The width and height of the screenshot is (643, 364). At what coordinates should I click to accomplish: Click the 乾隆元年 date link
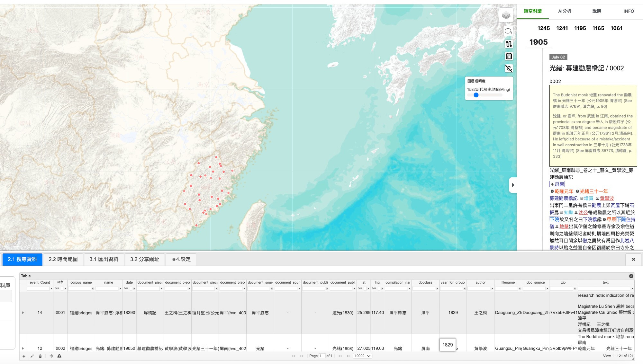click(564, 191)
